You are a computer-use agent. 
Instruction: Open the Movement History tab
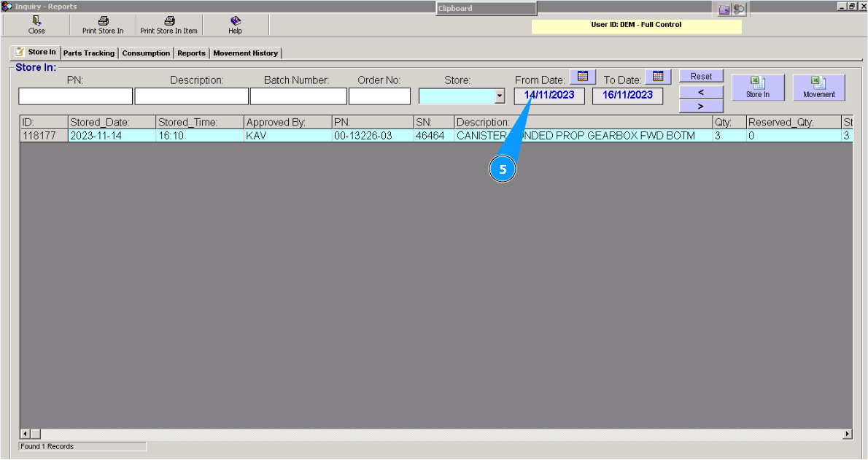tap(246, 53)
